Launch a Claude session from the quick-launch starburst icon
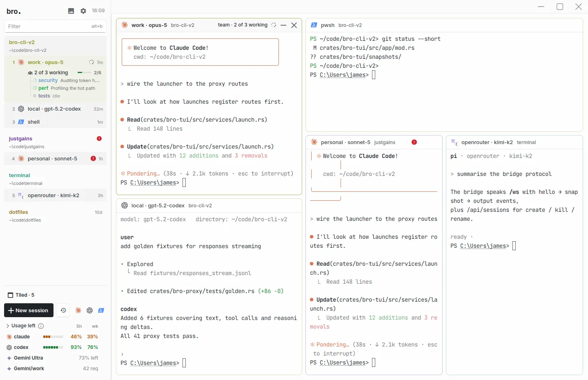Image resolution: width=588 pixels, height=380 pixels. (78, 310)
